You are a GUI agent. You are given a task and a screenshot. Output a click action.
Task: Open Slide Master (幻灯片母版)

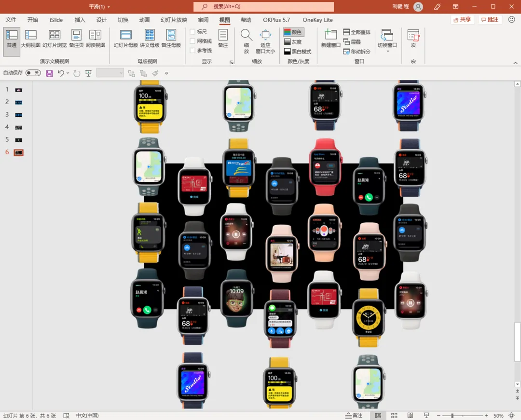pyautogui.click(x=126, y=39)
